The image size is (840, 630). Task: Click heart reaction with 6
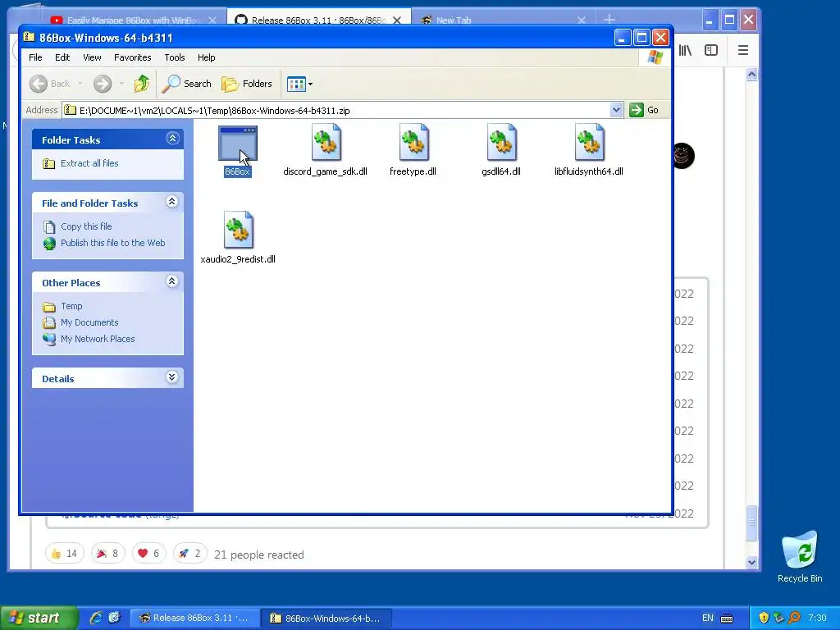point(149,554)
